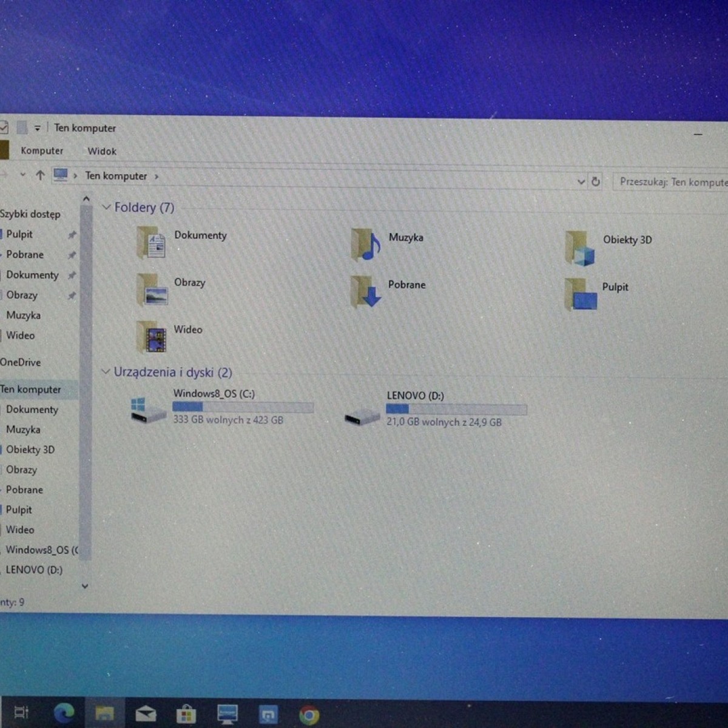
Task: Click the LENOVO (D:) storage usage bar
Action: click(x=456, y=409)
